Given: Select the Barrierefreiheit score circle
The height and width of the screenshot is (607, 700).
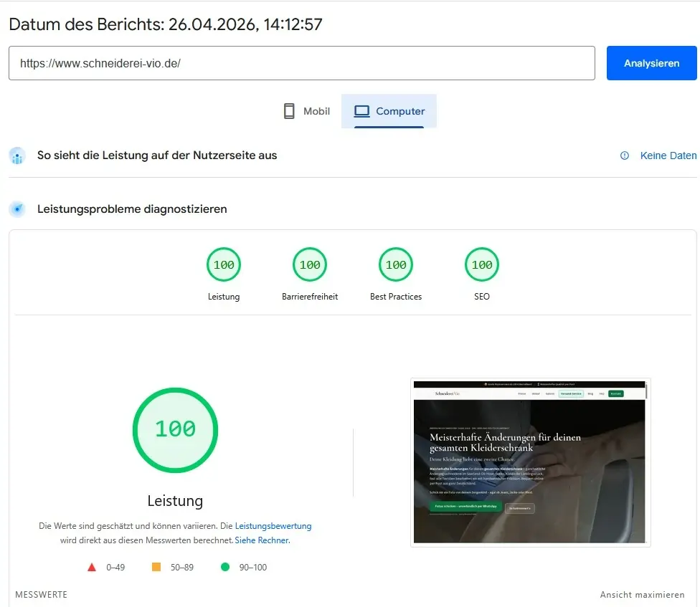Looking at the screenshot, I should pos(309,264).
